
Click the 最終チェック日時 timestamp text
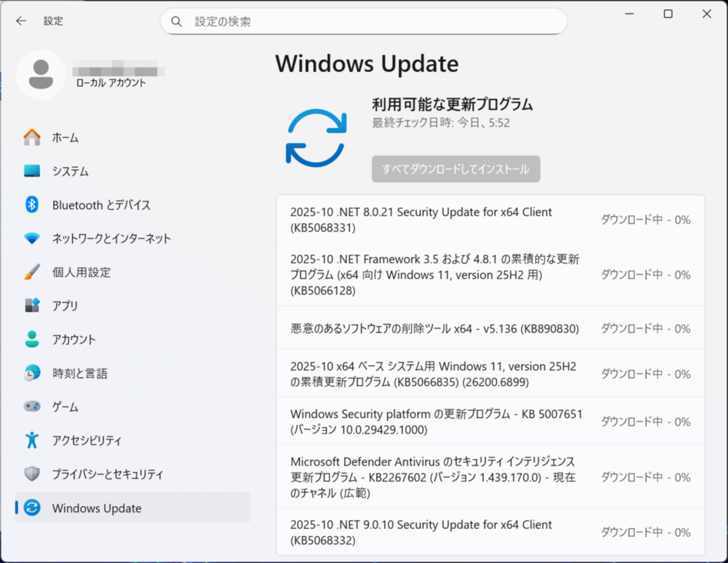coord(441,123)
